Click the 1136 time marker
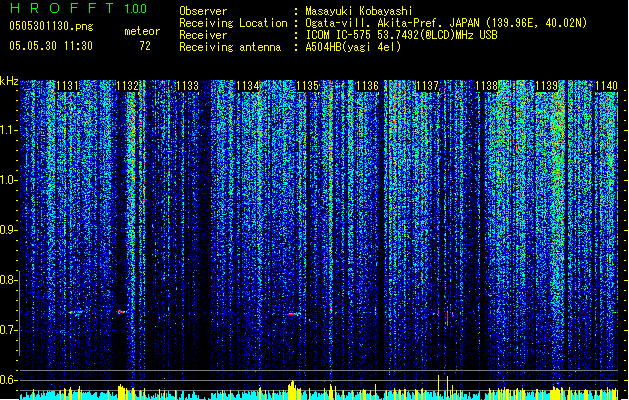Viewport: 629px width, 400px height. point(367,86)
